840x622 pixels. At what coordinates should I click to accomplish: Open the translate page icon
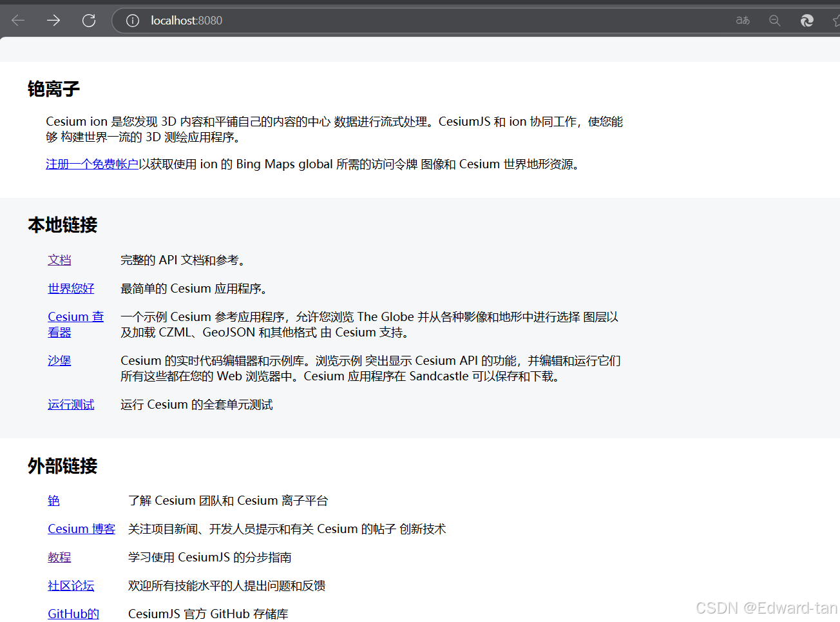743,21
